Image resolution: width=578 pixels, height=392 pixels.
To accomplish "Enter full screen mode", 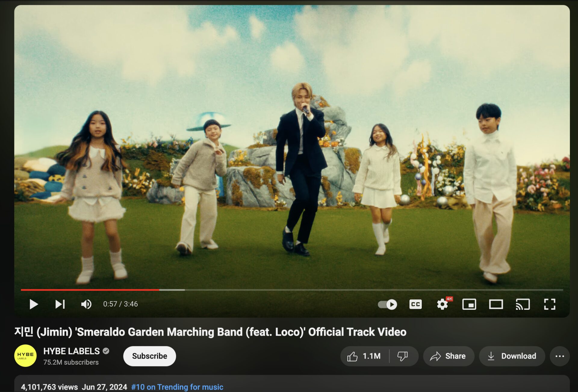I will 549,304.
